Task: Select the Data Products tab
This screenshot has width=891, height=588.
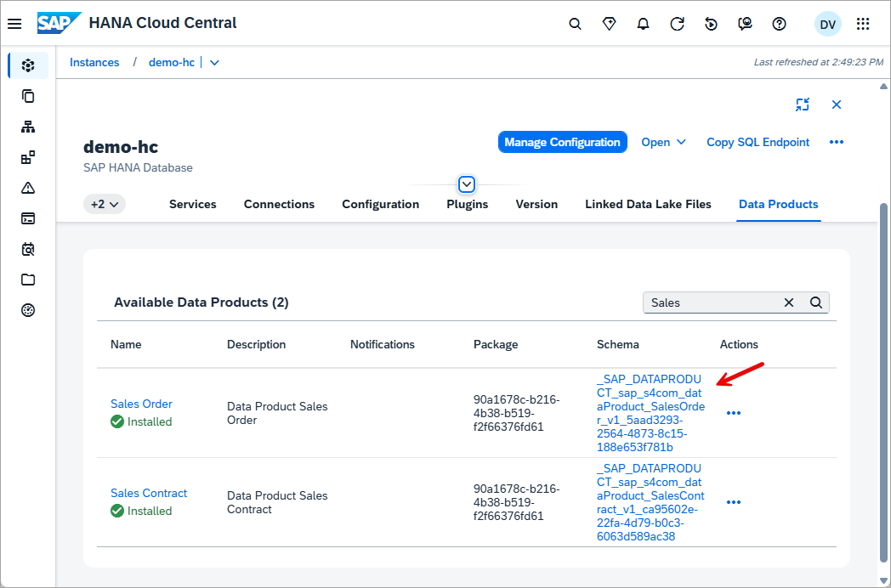Action: pos(779,204)
